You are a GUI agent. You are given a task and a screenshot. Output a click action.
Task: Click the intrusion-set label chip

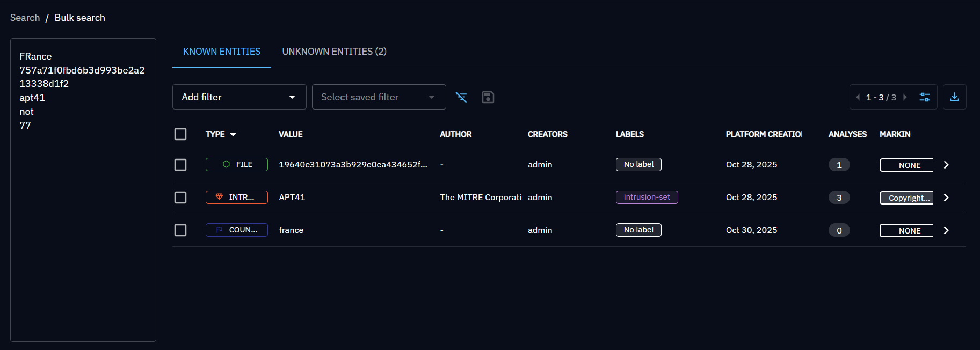pyautogui.click(x=647, y=197)
